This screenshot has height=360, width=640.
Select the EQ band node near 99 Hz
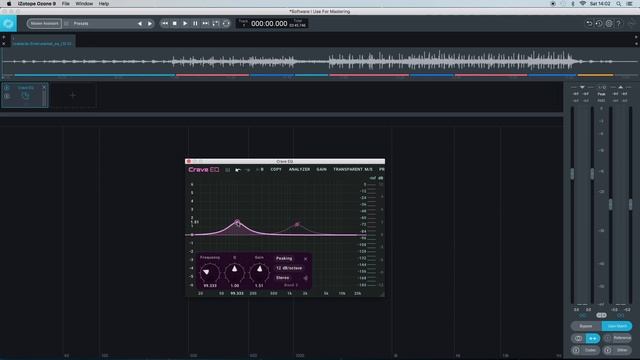click(x=238, y=222)
